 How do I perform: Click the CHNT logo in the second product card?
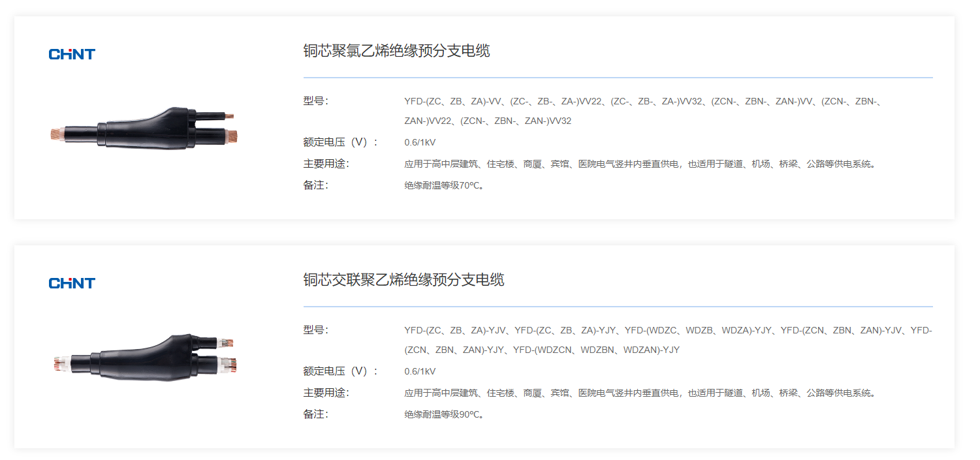point(72,283)
